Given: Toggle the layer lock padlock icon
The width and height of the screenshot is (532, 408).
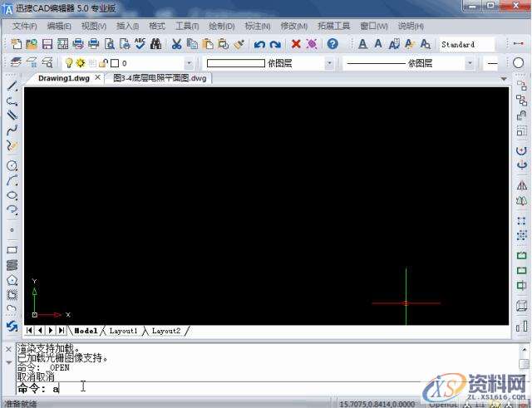Looking at the screenshot, I should pyautogui.click(x=102, y=63).
